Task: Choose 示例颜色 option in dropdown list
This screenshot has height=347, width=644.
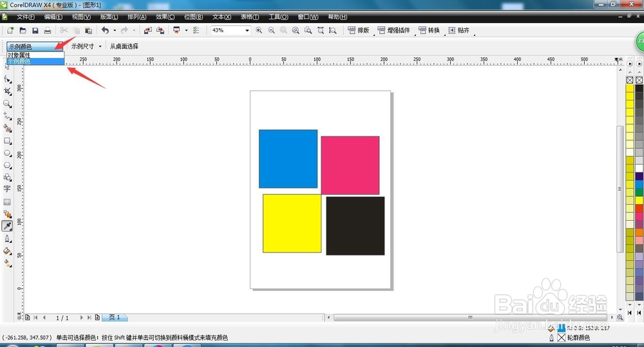Action: [x=35, y=62]
